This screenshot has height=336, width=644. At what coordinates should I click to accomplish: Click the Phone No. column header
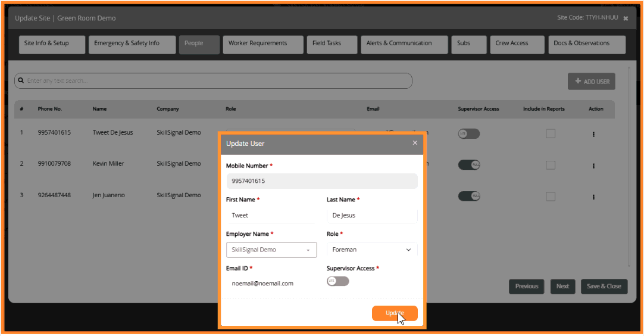[49, 109]
